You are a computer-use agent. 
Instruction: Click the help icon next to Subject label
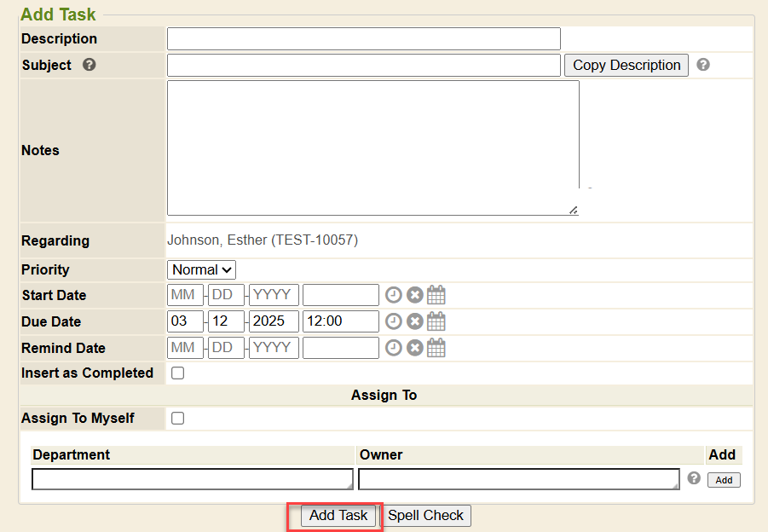tap(90, 65)
